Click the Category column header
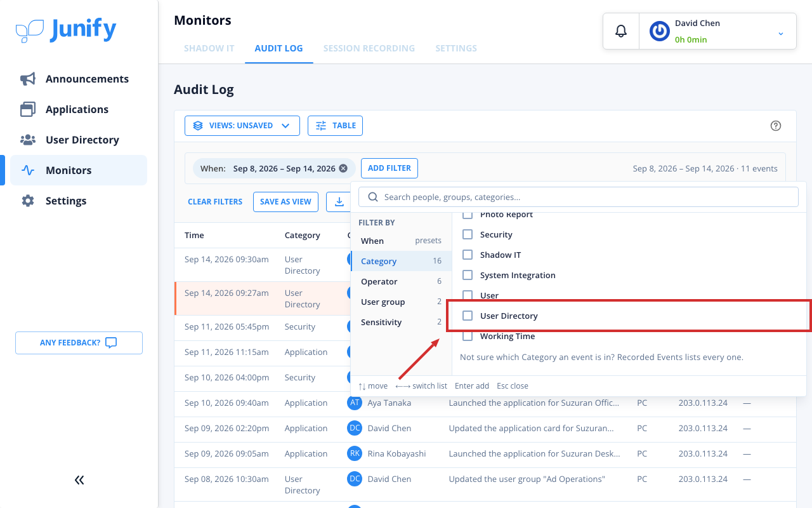This screenshot has height=508, width=812. [302, 235]
